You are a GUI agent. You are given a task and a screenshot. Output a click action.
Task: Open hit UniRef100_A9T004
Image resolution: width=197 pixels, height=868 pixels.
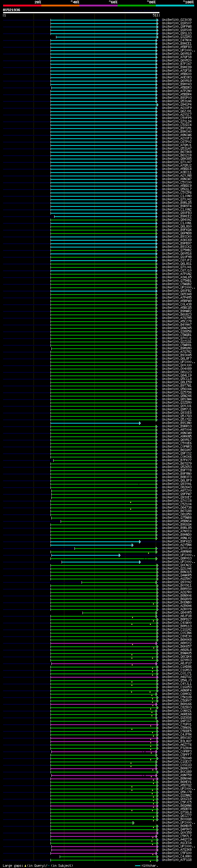pyautogui.click(x=177, y=430)
